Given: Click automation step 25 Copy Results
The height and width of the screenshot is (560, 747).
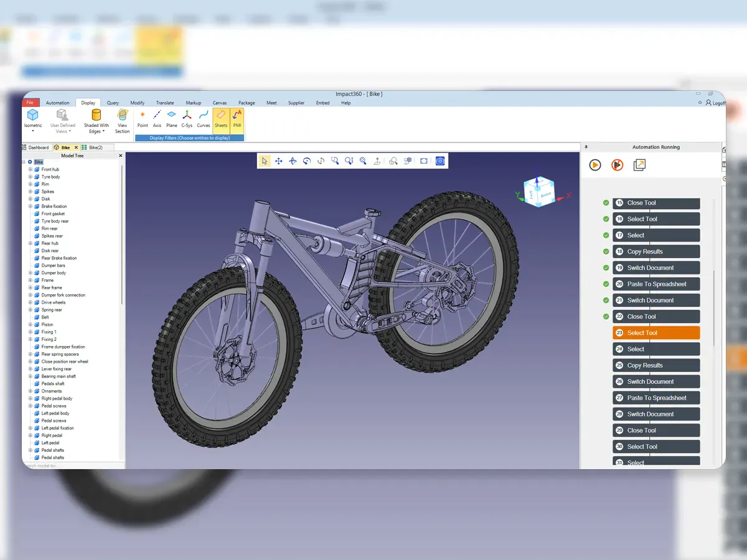Looking at the screenshot, I should click(656, 365).
